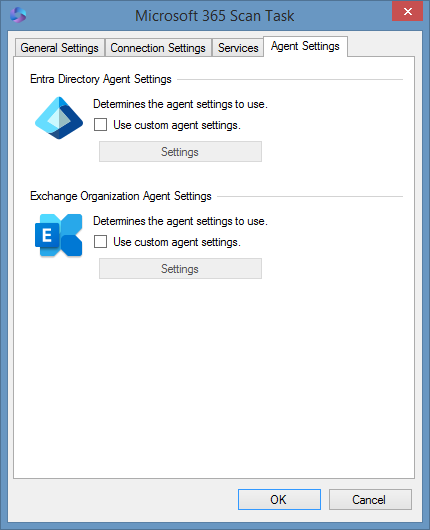Screen dimensions: 430x530
Task: Enable custom agent settings checkbox for Entra Directory
Action: 100,124
